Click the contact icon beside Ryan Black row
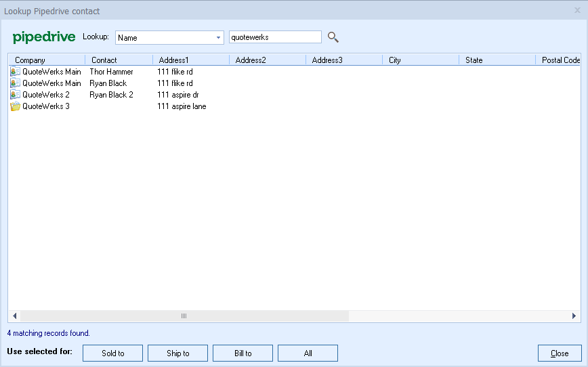Image resolution: width=588 pixels, height=367 pixels. [15, 83]
